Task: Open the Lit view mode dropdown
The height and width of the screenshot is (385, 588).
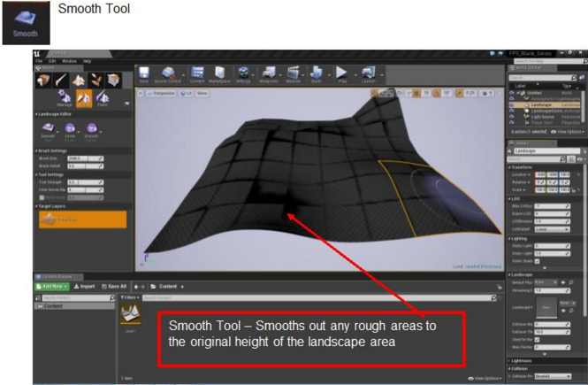Action: [186, 93]
